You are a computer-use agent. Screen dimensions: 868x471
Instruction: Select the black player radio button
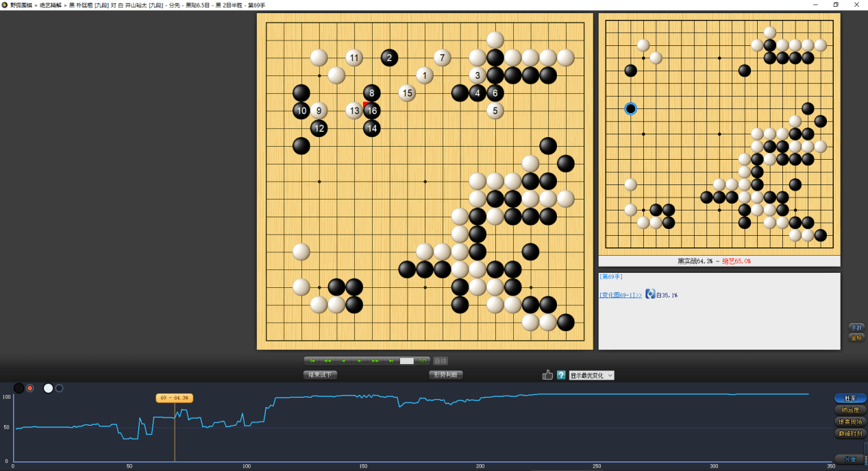coord(30,389)
